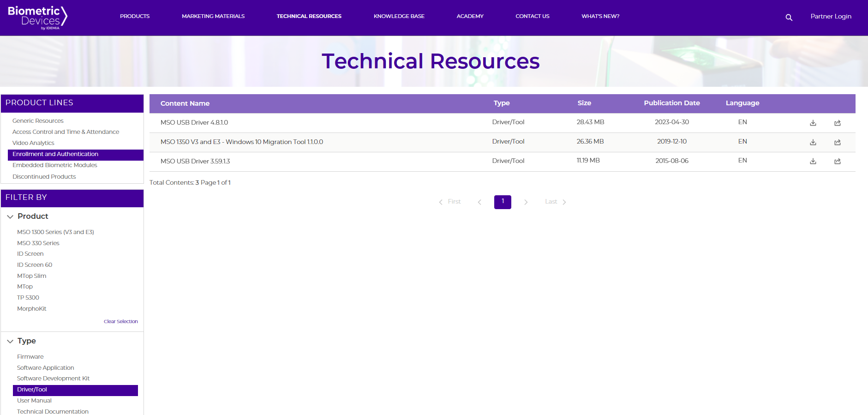
Task: Open Marketing Materials menu
Action: [213, 16]
